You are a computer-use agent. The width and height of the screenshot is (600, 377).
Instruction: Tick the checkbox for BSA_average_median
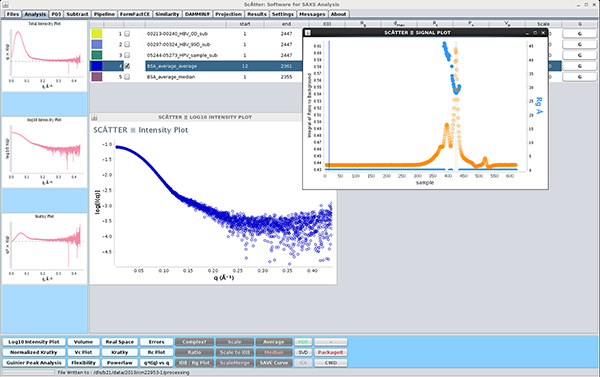point(127,77)
